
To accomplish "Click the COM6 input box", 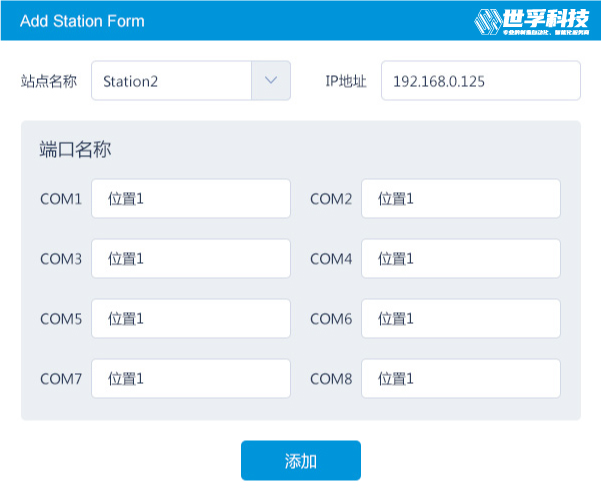I will tap(460, 319).
